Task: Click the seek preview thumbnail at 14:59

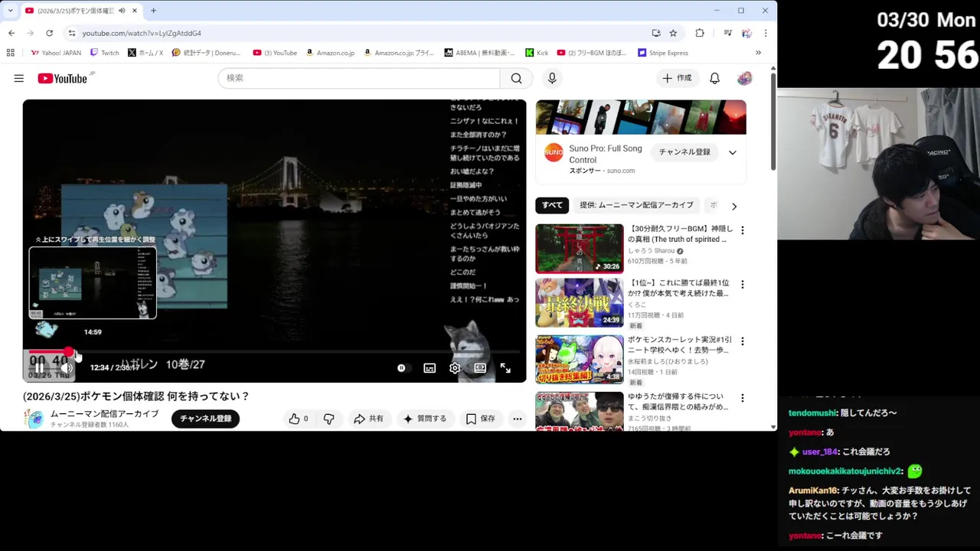Action: point(93,283)
